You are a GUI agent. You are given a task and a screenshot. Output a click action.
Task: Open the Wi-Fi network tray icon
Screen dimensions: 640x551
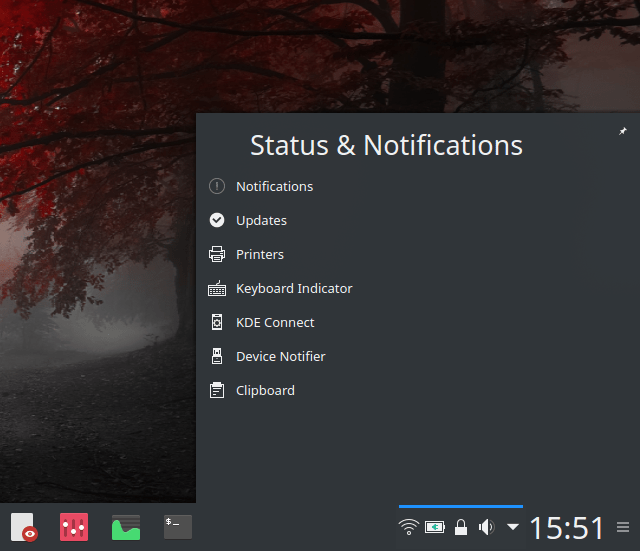point(408,527)
